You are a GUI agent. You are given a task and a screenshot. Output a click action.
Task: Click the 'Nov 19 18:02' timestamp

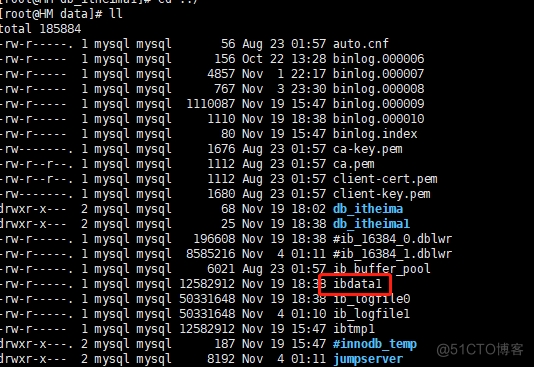pos(284,209)
